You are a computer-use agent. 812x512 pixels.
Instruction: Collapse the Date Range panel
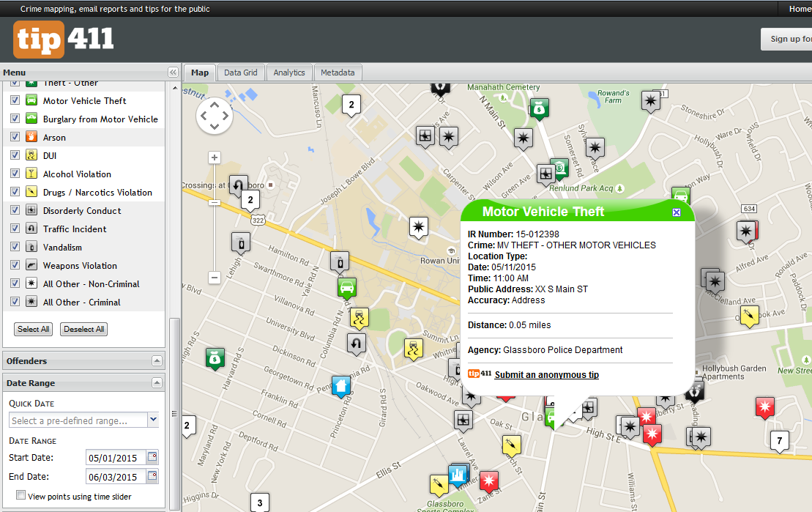click(158, 382)
